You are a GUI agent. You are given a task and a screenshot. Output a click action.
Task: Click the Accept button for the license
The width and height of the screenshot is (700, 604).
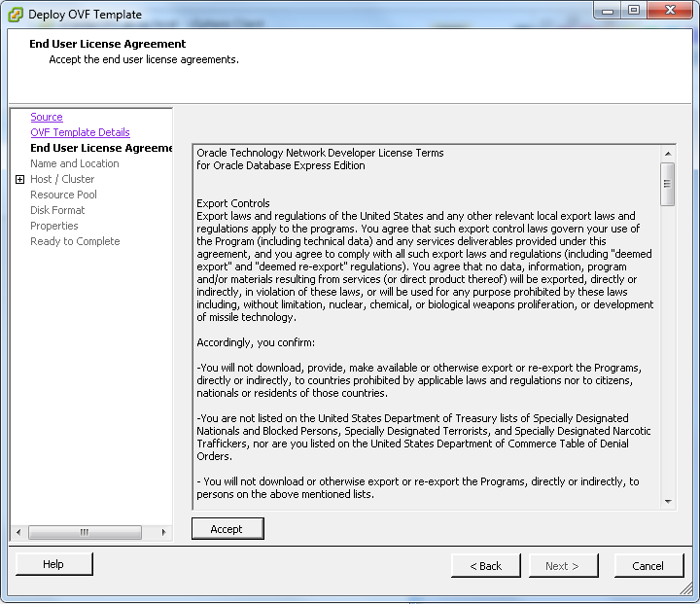227,528
